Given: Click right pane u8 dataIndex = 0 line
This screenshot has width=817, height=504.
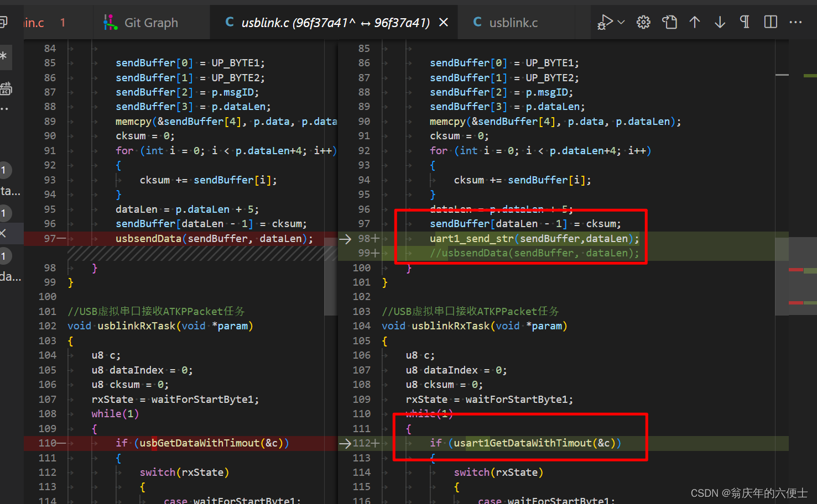Looking at the screenshot, I should click(x=456, y=370).
